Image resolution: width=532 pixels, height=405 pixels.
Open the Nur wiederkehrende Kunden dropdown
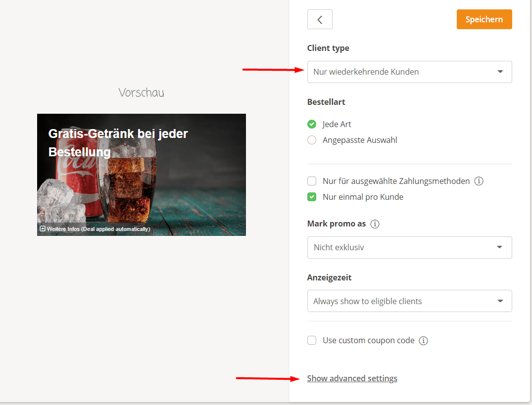[x=409, y=72]
